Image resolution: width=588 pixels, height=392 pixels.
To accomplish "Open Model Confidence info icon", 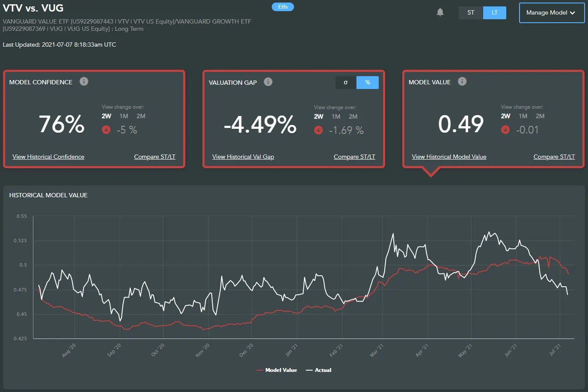I will (x=84, y=81).
